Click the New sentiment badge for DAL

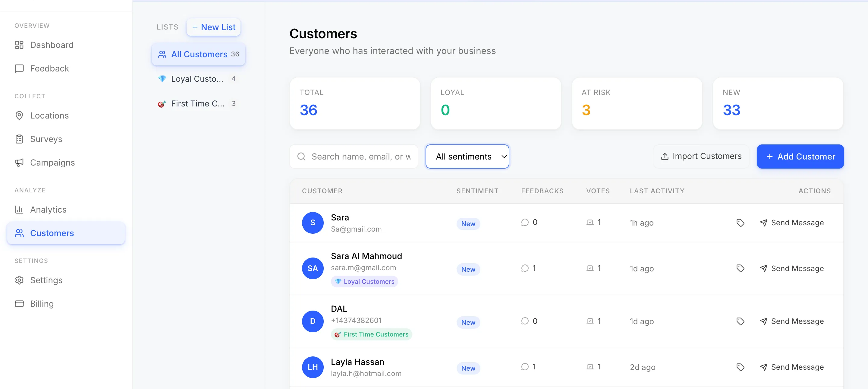tap(468, 323)
